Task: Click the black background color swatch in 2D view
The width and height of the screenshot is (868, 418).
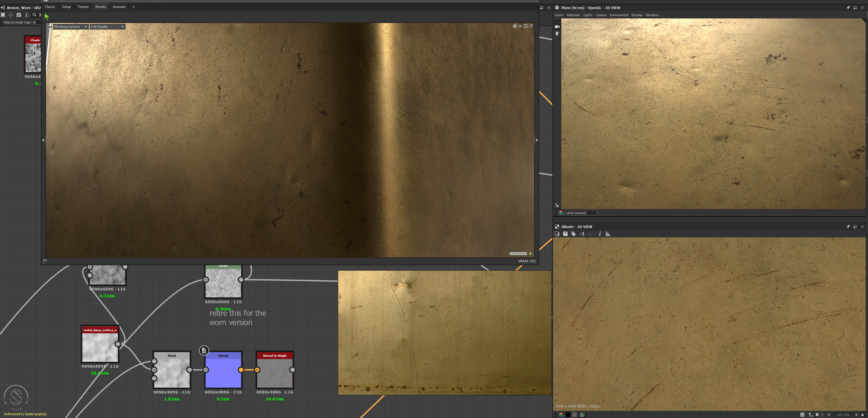Action: [x=568, y=415]
